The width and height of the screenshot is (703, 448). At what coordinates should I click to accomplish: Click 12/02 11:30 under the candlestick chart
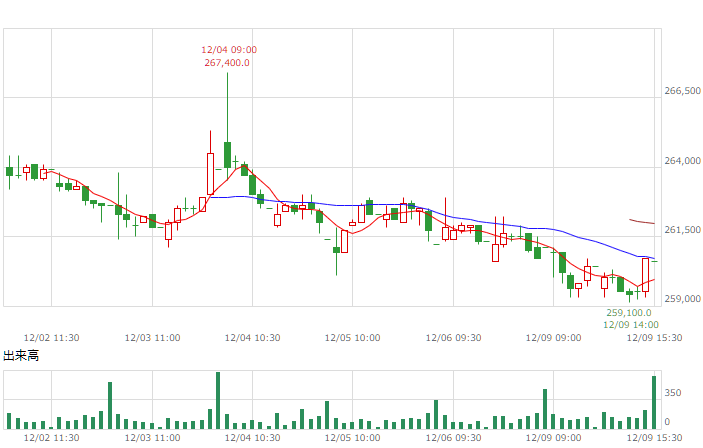pyautogui.click(x=51, y=338)
